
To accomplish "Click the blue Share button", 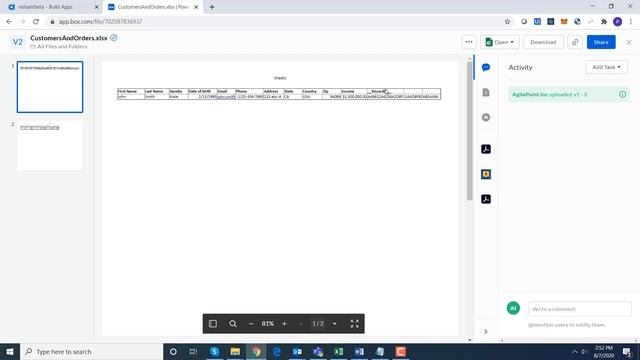I will tap(601, 42).
